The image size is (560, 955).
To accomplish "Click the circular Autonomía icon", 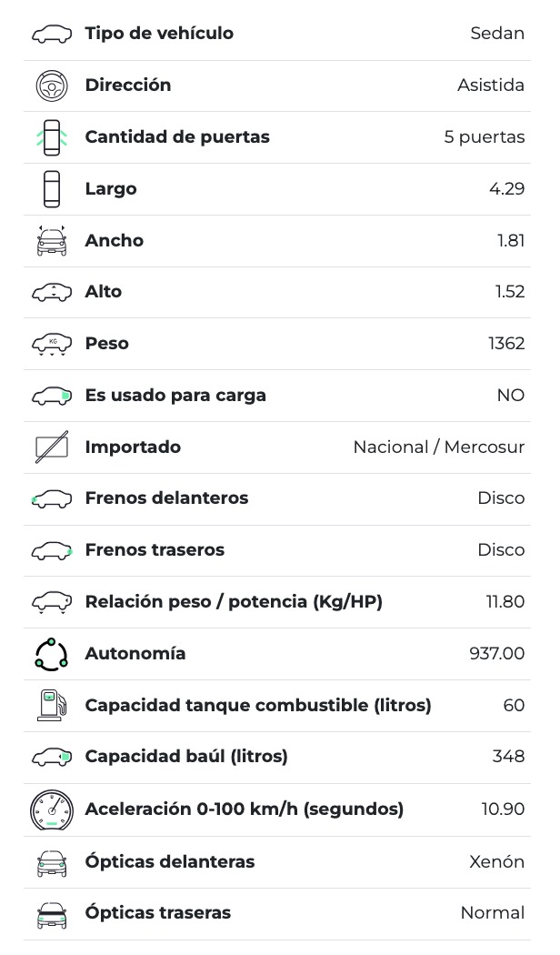I will click(x=52, y=654).
